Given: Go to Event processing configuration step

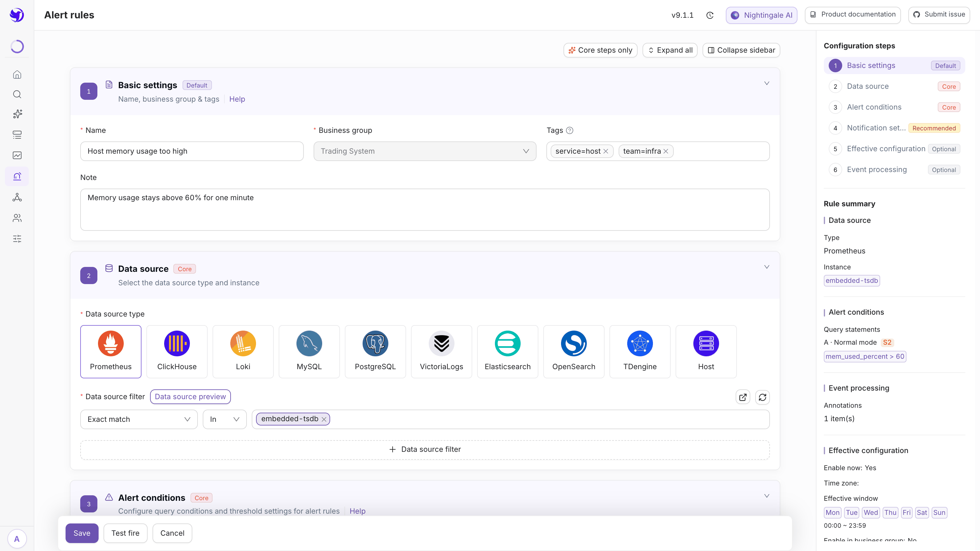Looking at the screenshot, I should [x=894, y=170].
